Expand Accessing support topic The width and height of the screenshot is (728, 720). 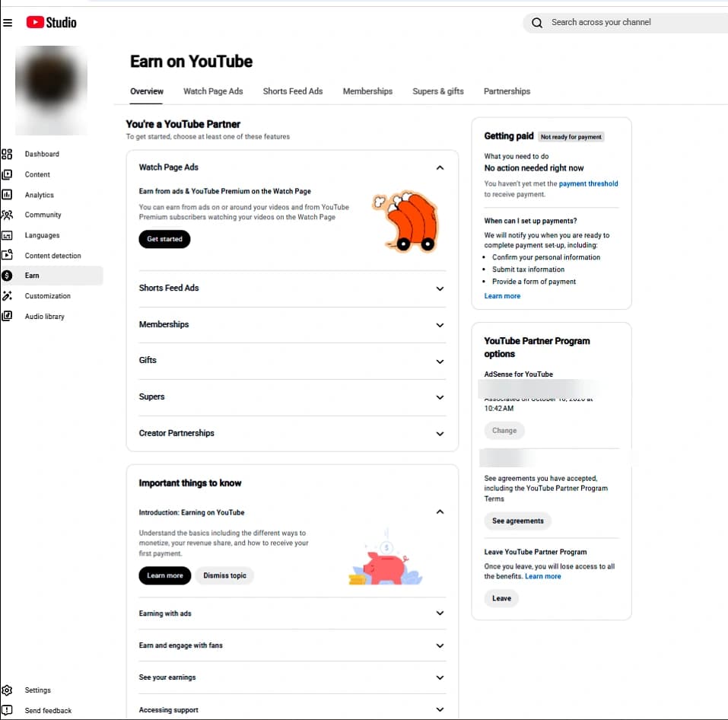tap(440, 709)
